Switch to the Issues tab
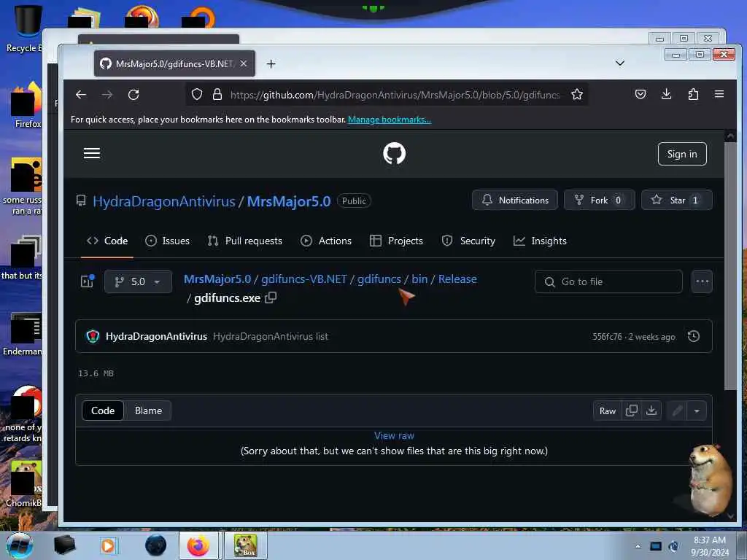 (167, 241)
